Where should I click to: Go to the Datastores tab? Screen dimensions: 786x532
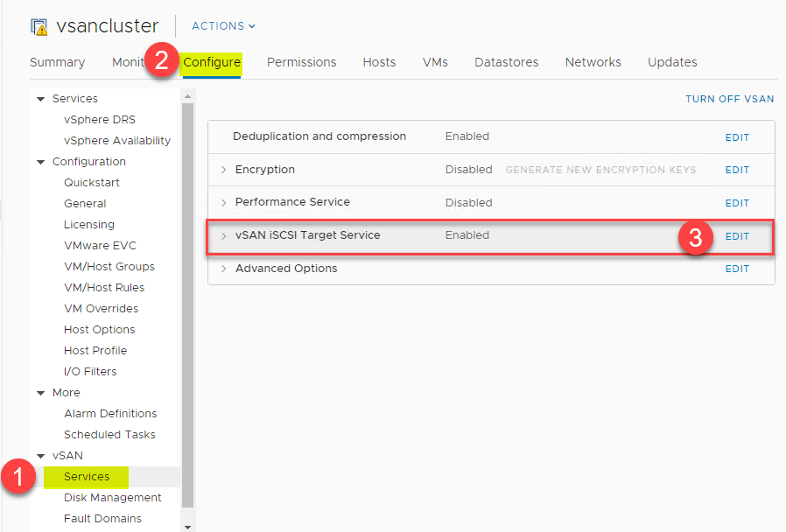(506, 62)
